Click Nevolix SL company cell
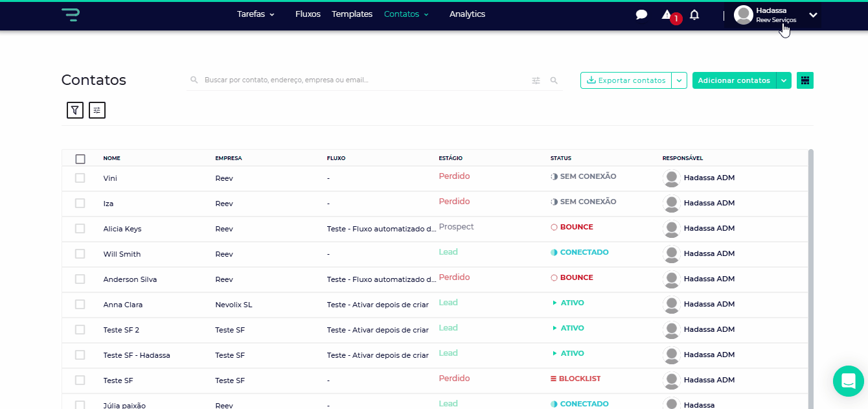Image resolution: width=868 pixels, height=409 pixels. [x=234, y=305]
